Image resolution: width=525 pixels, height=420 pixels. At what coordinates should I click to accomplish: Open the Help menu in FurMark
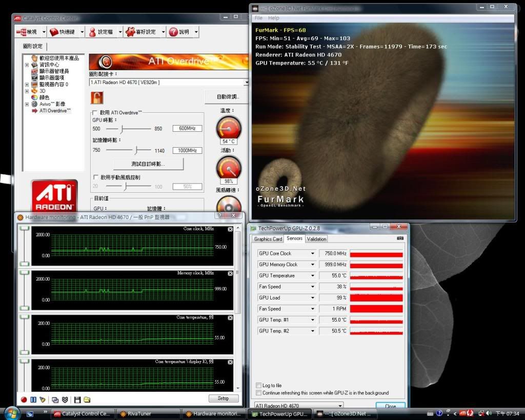[274, 18]
